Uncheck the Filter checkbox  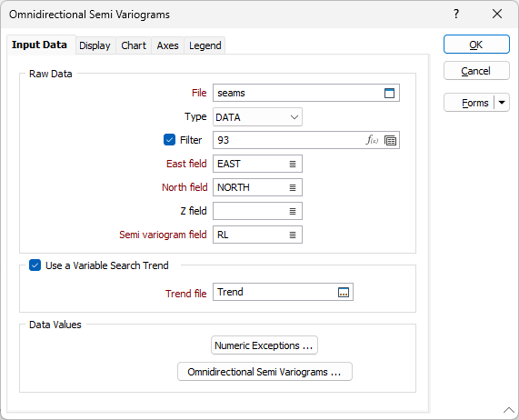(x=169, y=140)
